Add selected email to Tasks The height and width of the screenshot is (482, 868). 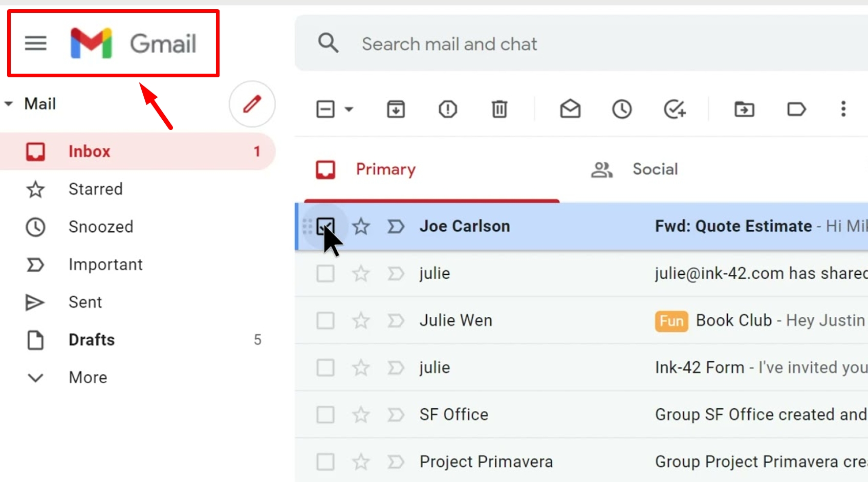pyautogui.click(x=675, y=109)
